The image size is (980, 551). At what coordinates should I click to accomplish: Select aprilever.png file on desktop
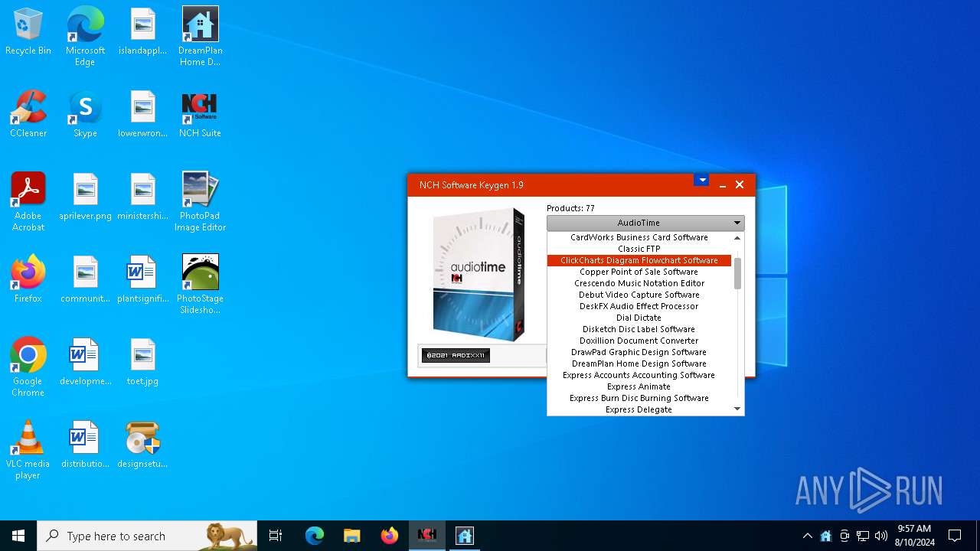(x=85, y=197)
